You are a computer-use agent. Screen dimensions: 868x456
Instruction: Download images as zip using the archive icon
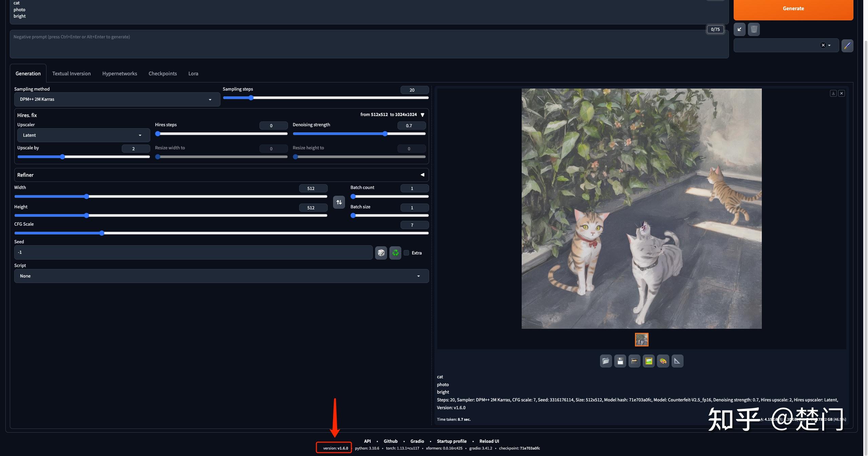(634, 361)
